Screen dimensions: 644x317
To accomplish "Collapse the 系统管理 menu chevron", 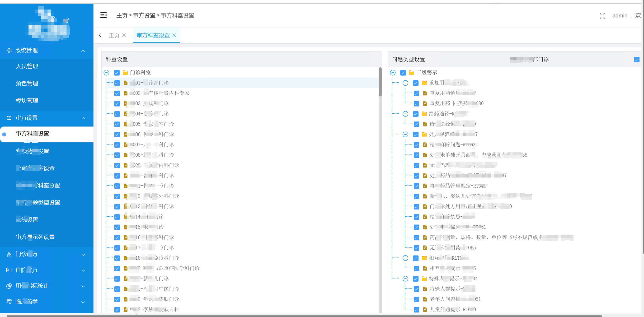I will coord(83,51).
